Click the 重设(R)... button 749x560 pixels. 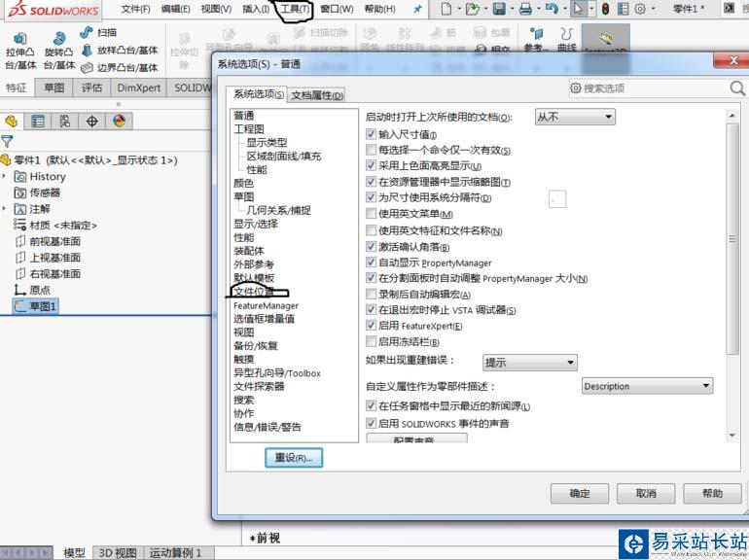tap(294, 458)
